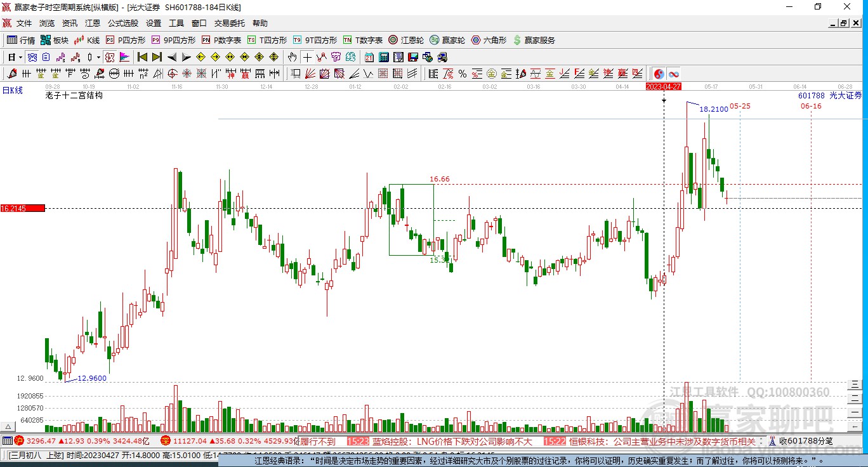
Task: Click the percent sign tool icon
Action: click(x=463, y=74)
